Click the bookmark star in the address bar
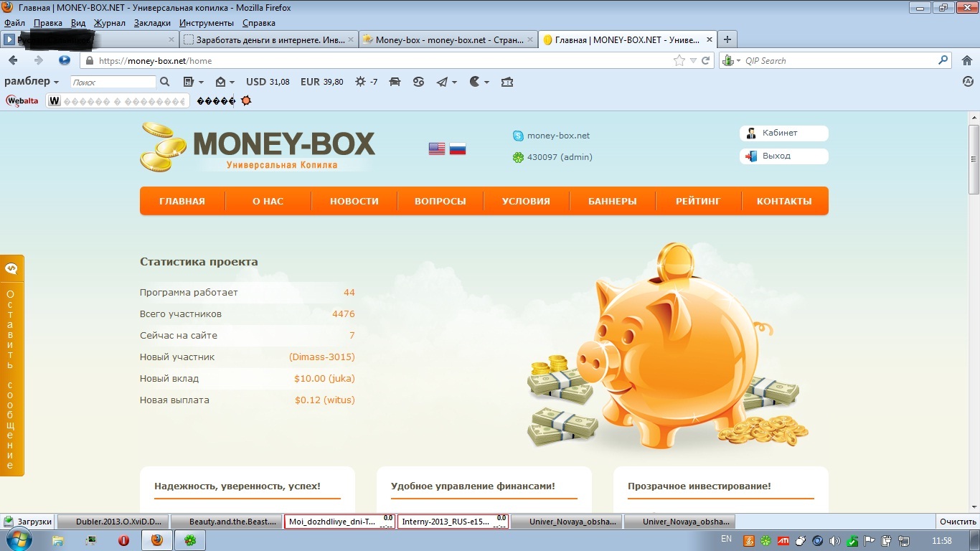This screenshot has width=980, height=551. point(679,61)
